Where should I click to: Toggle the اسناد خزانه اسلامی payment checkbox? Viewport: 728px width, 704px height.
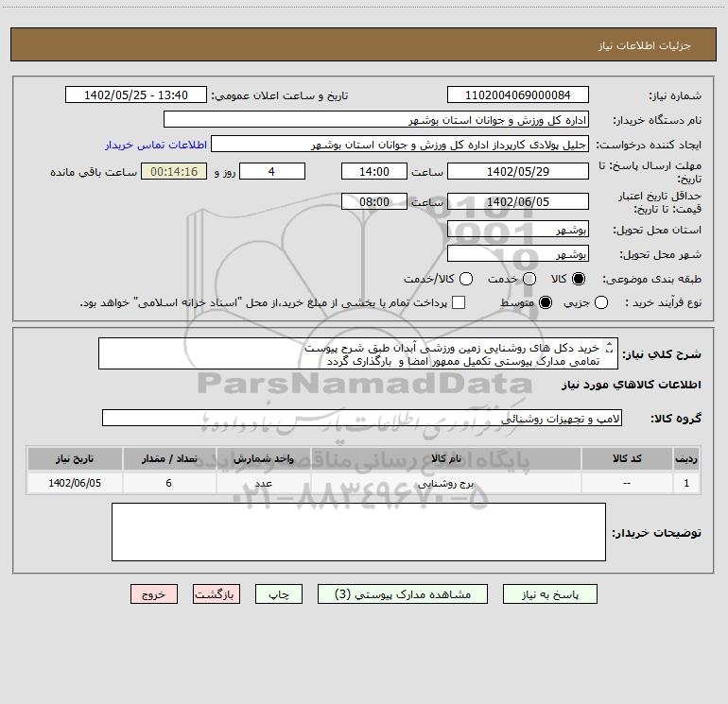pos(459,302)
